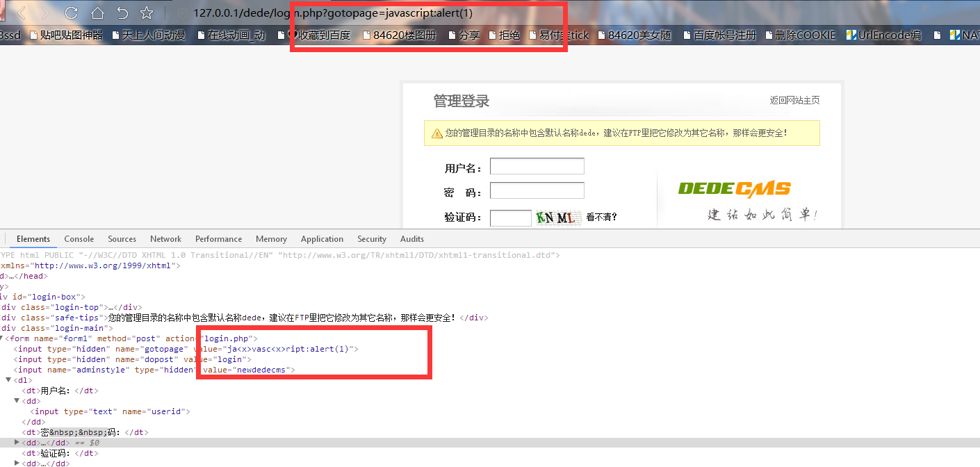
Task: Select the gotopage hidden input line
Action: (x=186, y=349)
